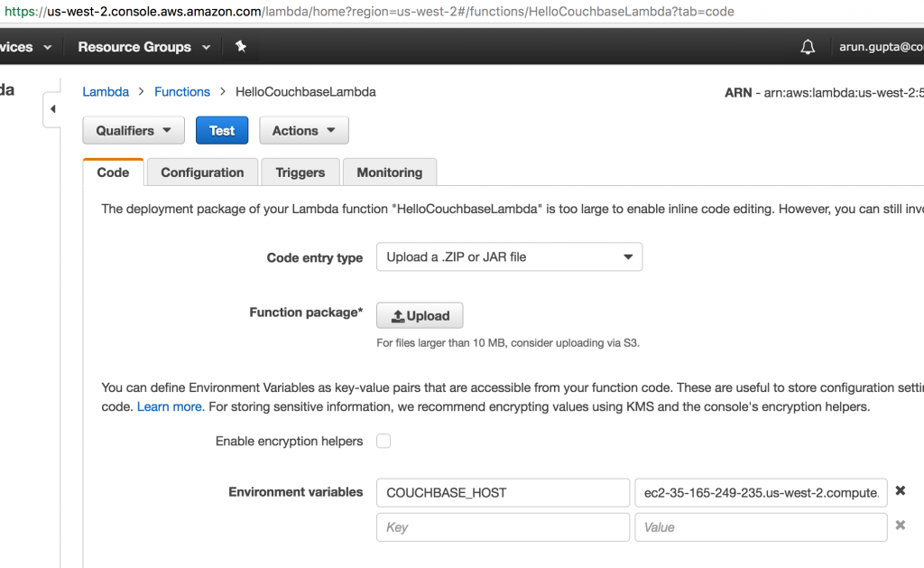Image resolution: width=924 pixels, height=568 pixels.
Task: Collapse the left sidebar arrow
Action: [52, 109]
